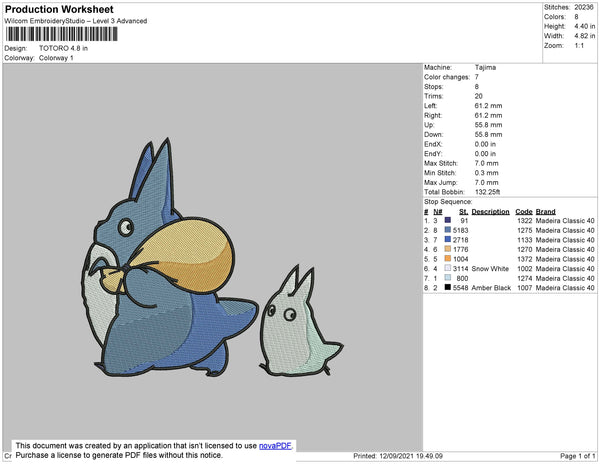Click the barcode under the worksheet title
600x464 pixels.
(62, 34)
